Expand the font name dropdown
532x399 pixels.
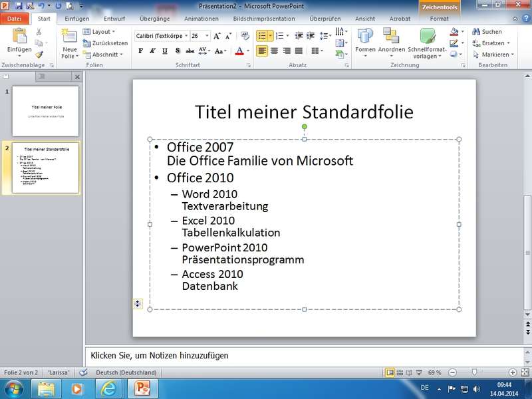[186, 36]
